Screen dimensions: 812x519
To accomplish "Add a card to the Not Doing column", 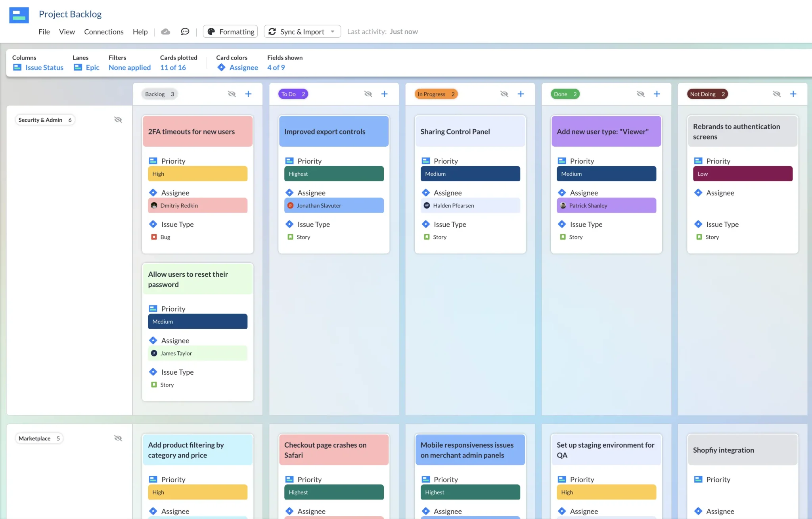I will [793, 94].
